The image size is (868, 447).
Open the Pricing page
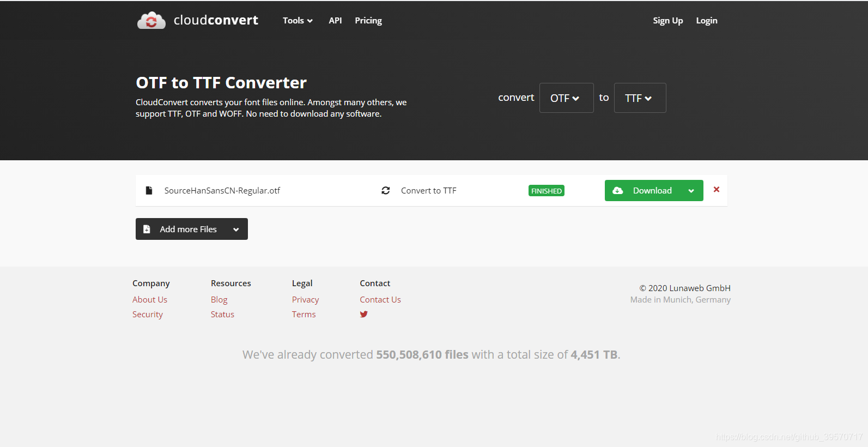[x=368, y=21]
